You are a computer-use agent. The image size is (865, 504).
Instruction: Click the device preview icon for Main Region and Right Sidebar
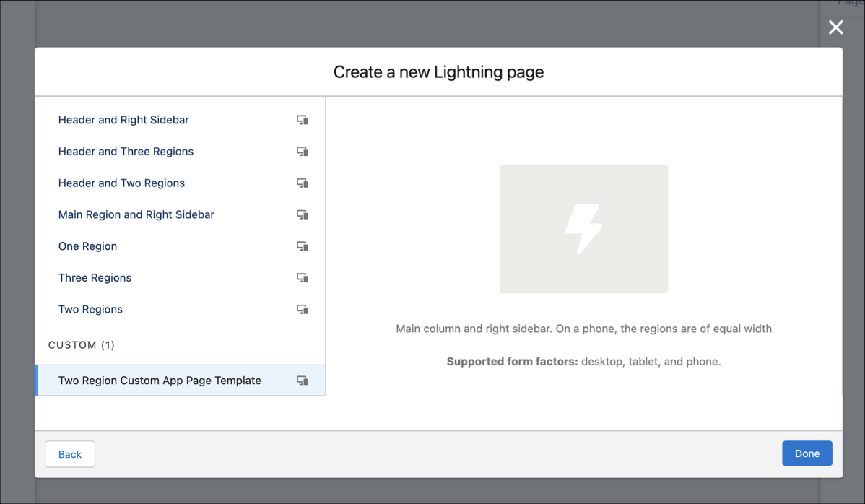tap(303, 214)
